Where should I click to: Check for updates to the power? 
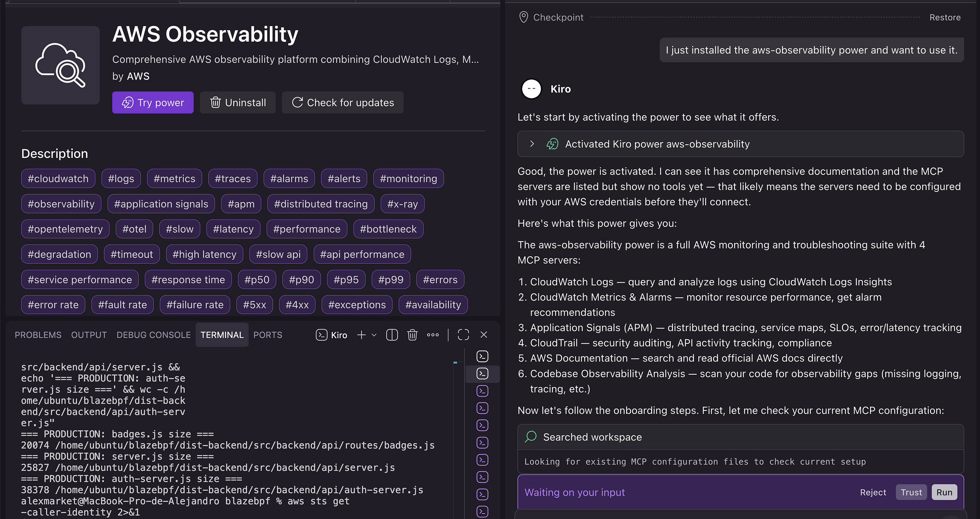[x=342, y=103]
